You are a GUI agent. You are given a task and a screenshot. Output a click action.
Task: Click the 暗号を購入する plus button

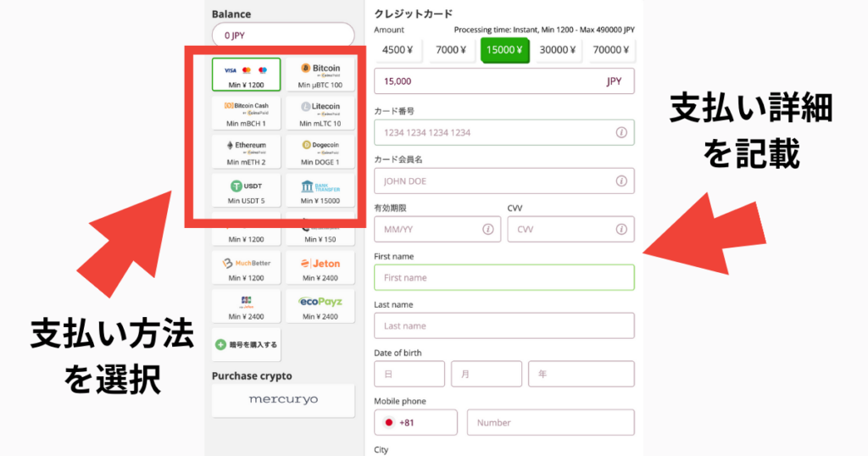pos(247,345)
